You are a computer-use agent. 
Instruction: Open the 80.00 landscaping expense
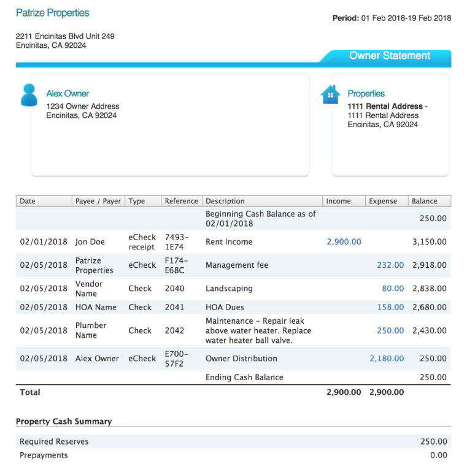(393, 289)
